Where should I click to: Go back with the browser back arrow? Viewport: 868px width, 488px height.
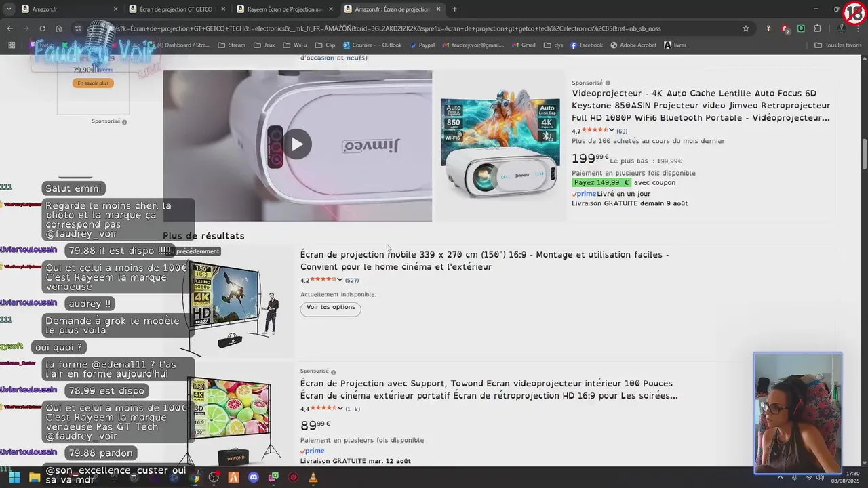coord(9,28)
